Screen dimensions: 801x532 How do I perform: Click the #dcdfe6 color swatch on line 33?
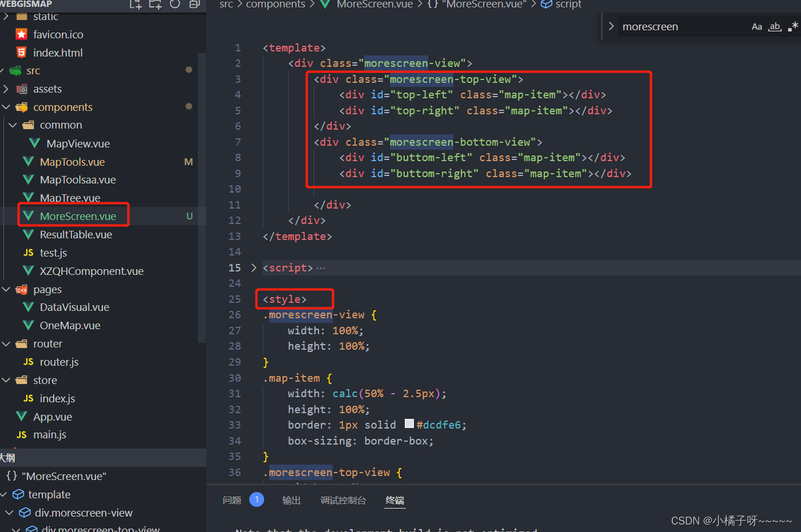point(409,424)
